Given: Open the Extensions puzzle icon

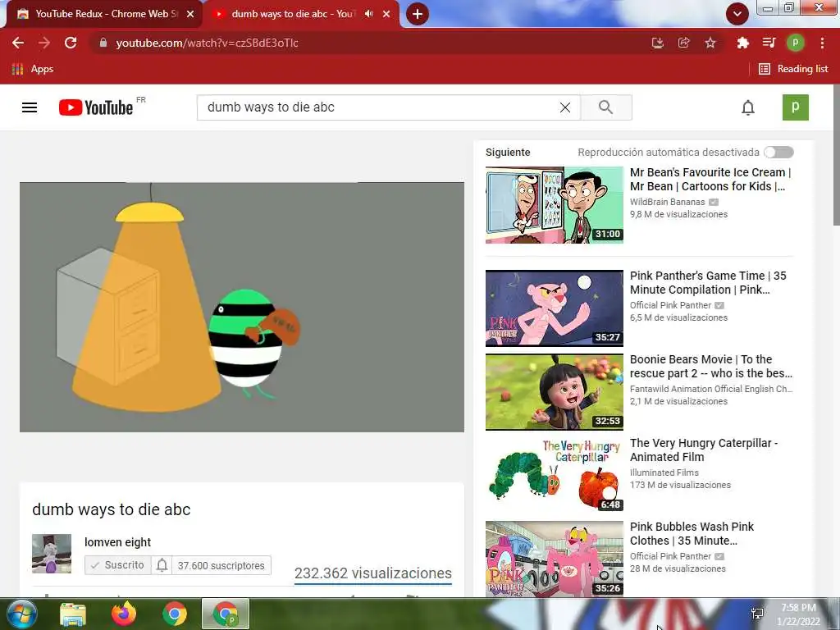Looking at the screenshot, I should (742, 43).
